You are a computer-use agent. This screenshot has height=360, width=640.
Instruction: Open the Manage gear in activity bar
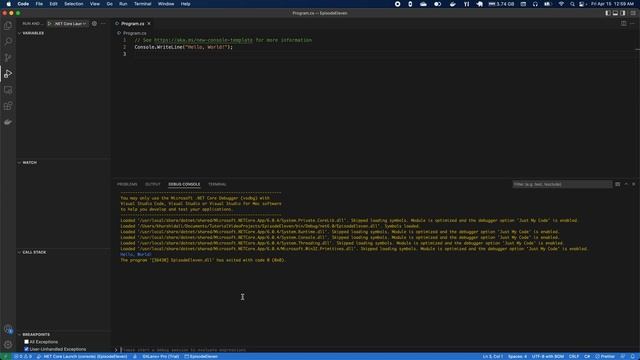[8, 344]
